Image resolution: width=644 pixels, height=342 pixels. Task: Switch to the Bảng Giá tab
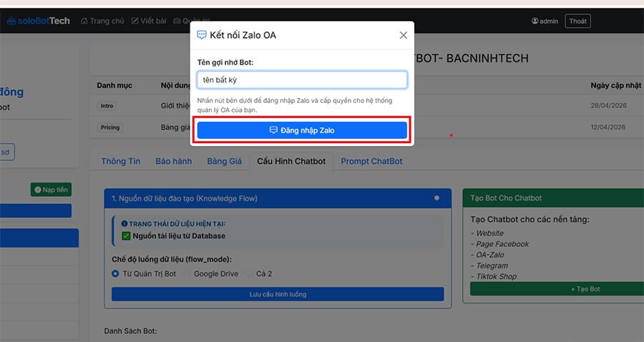click(x=224, y=162)
